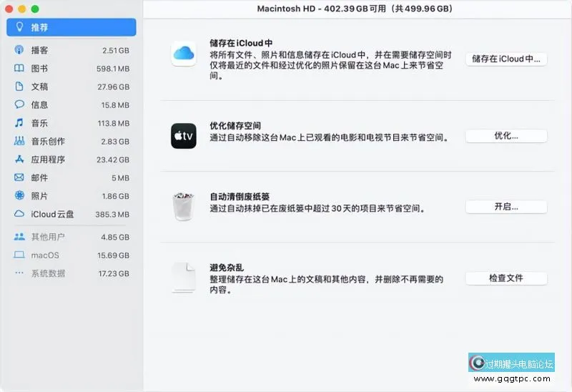572x392 pixels.
Task: Click the 信息 label in sidebar
Action: [39, 105]
